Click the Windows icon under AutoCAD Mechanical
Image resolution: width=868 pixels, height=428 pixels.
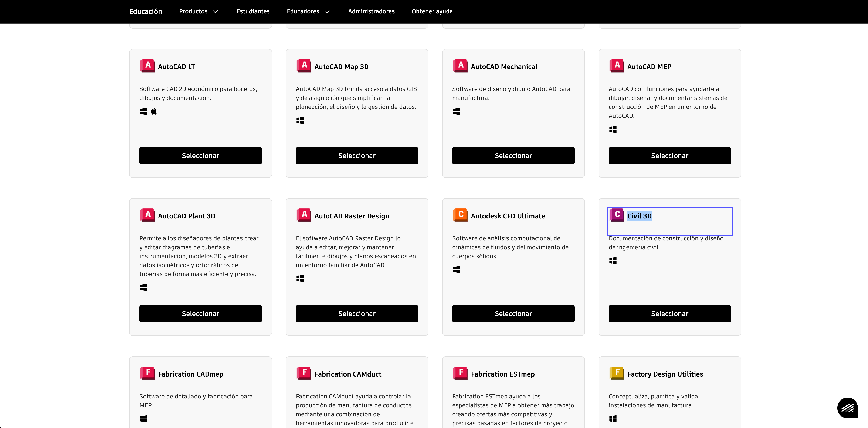pyautogui.click(x=456, y=111)
